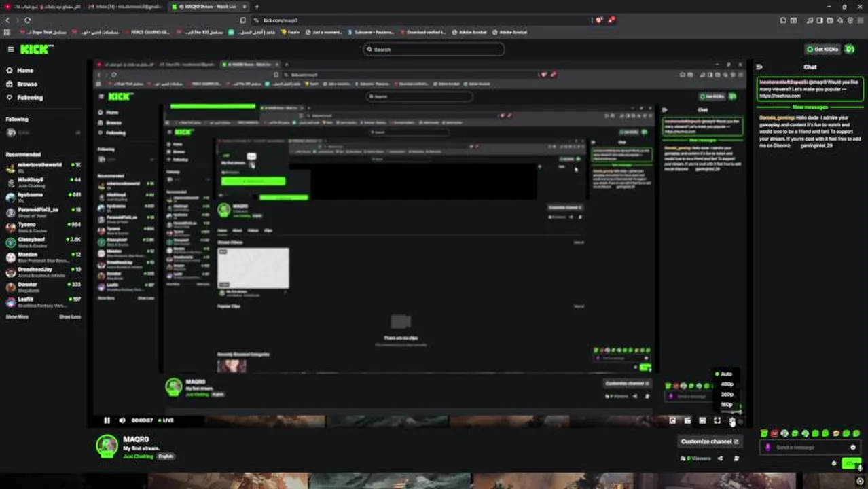The width and height of the screenshot is (868, 489).
Task: Open DreadheadJay recommended channel
Action: click(42, 272)
